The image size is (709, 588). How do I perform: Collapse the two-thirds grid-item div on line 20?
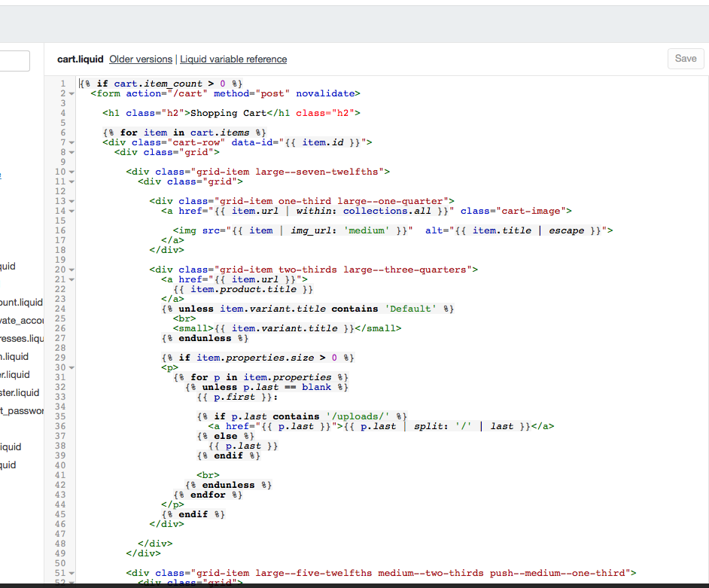tap(72, 270)
